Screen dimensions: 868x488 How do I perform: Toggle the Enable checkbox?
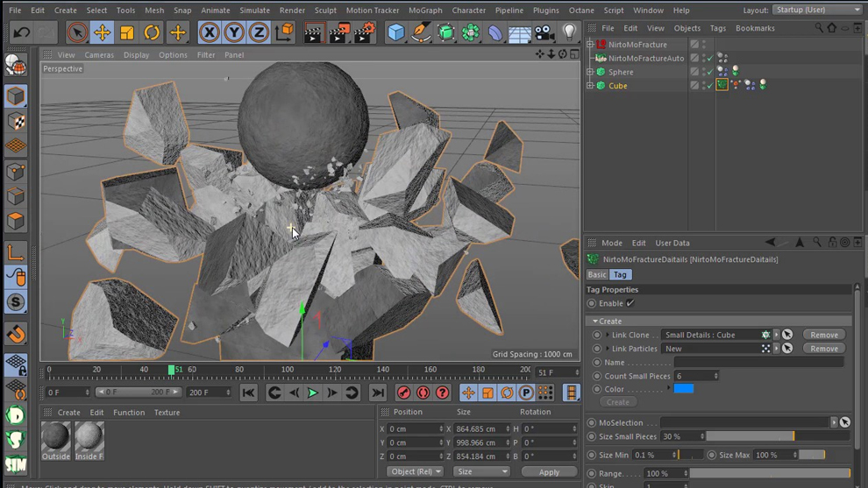[x=630, y=303]
